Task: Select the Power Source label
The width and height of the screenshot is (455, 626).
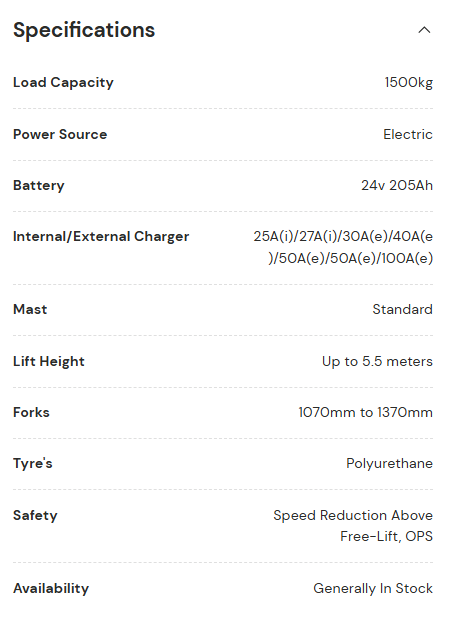Action: [60, 135]
